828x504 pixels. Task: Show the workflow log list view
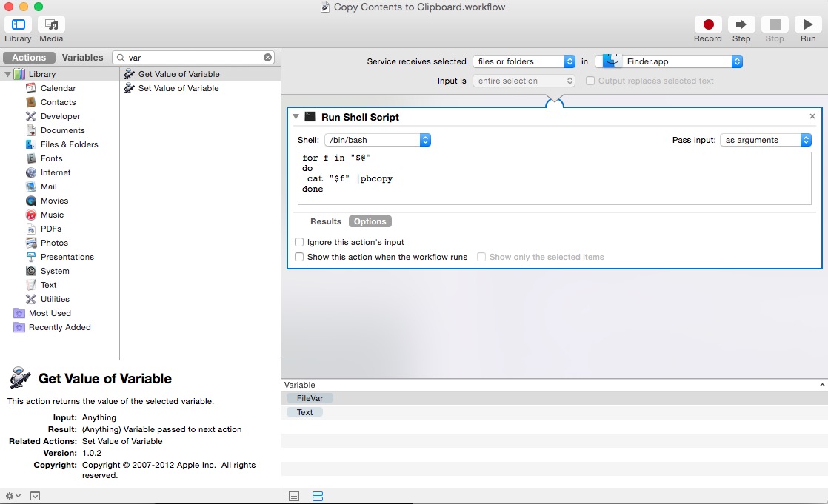click(x=294, y=497)
